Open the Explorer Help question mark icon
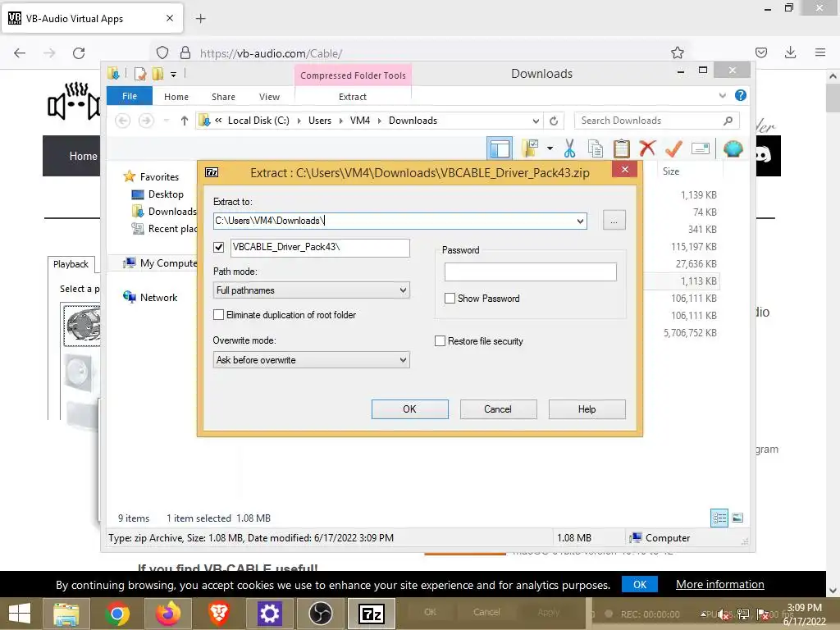Screen dimensions: 840x630 (741, 95)
